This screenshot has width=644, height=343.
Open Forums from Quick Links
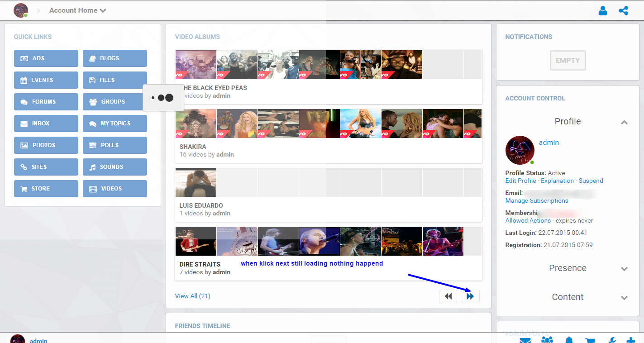pos(46,102)
